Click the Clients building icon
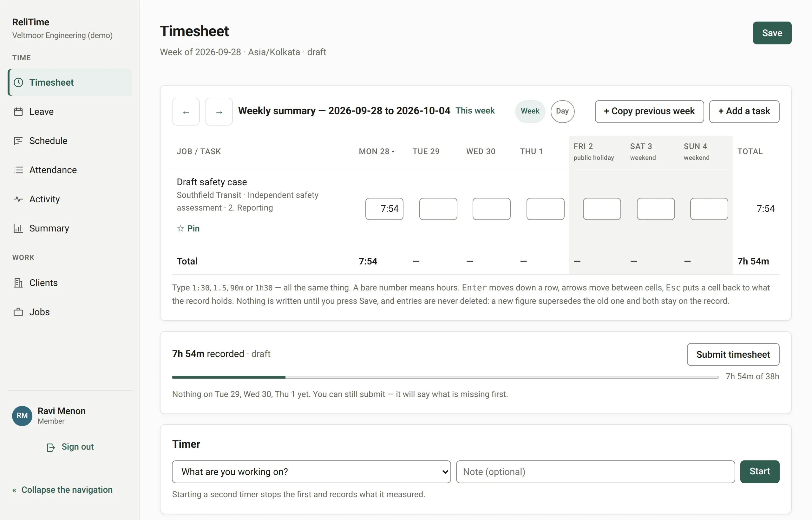Screen dimensions: 812x520 pyautogui.click(x=18, y=283)
